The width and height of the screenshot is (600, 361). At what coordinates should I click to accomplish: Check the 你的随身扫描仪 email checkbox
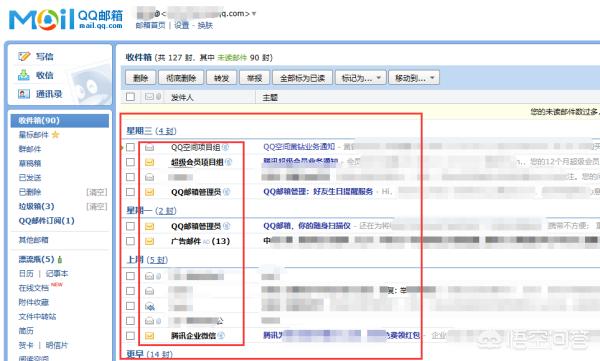coord(130,226)
